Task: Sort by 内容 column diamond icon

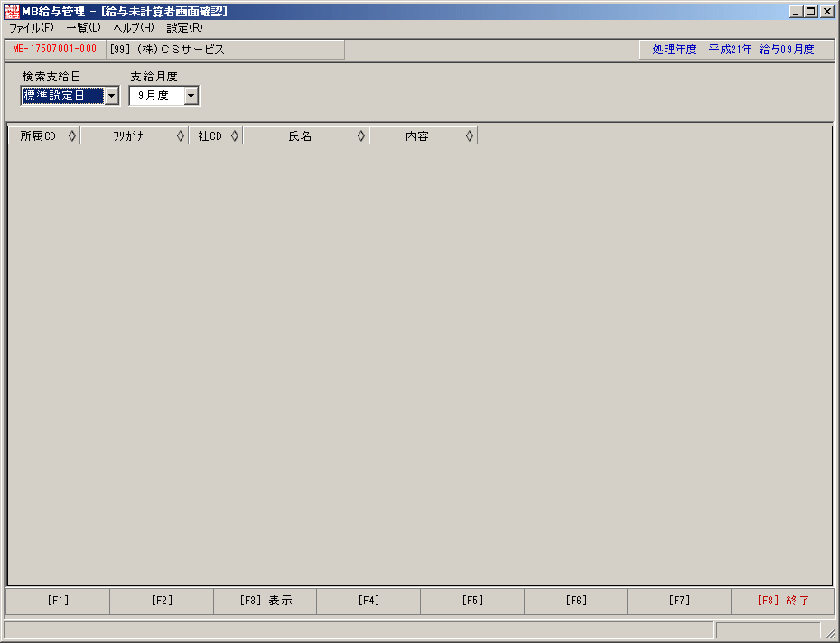Action: (470, 136)
